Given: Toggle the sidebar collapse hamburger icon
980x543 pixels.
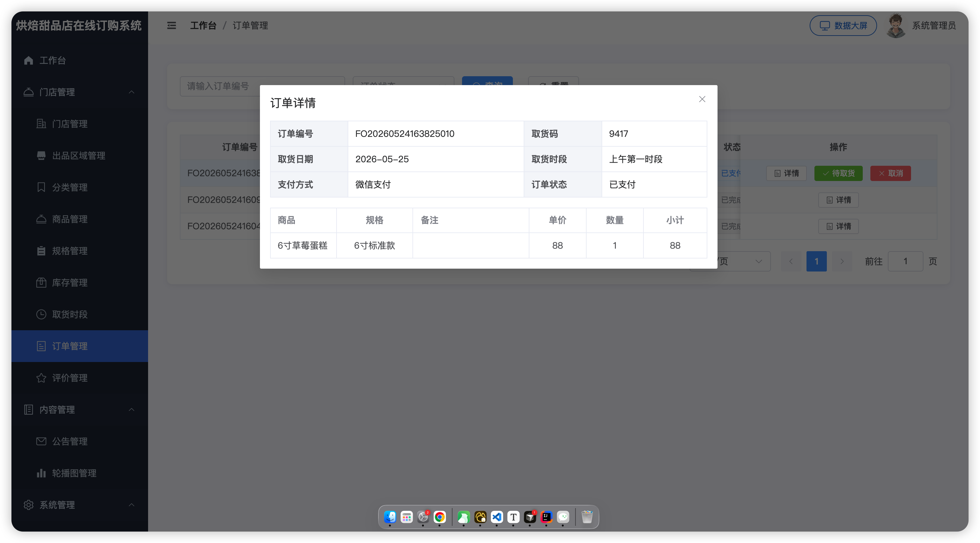Looking at the screenshot, I should click(172, 25).
